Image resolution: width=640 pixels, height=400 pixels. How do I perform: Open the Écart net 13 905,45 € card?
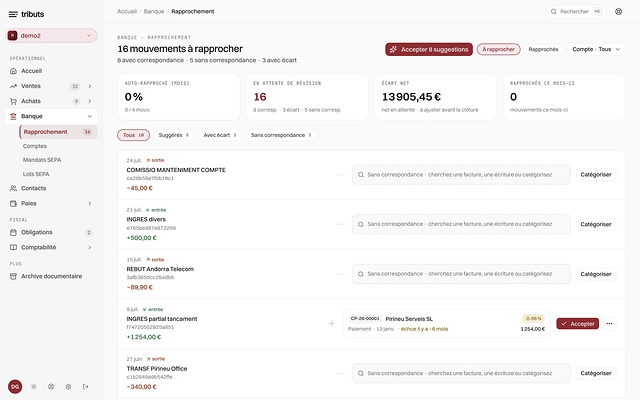click(436, 97)
